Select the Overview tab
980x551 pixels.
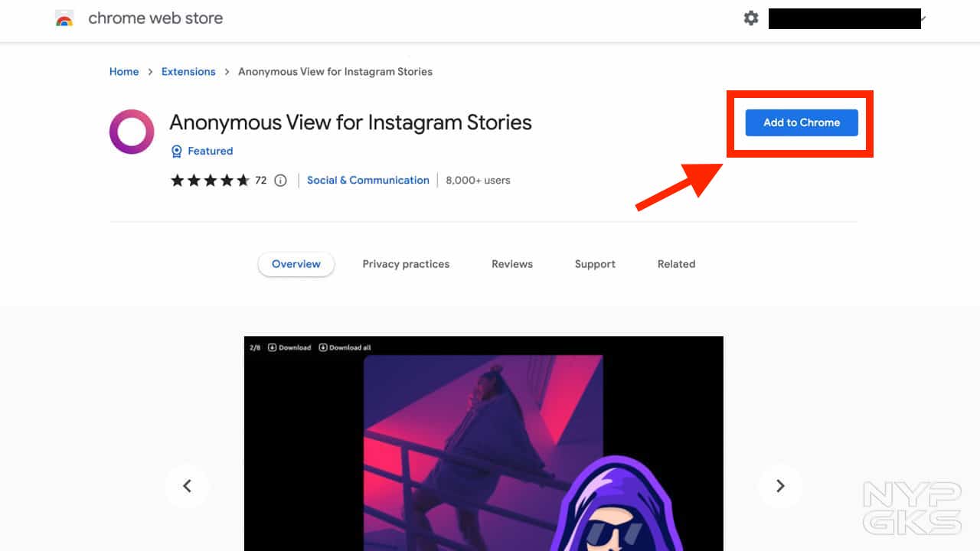(x=296, y=264)
